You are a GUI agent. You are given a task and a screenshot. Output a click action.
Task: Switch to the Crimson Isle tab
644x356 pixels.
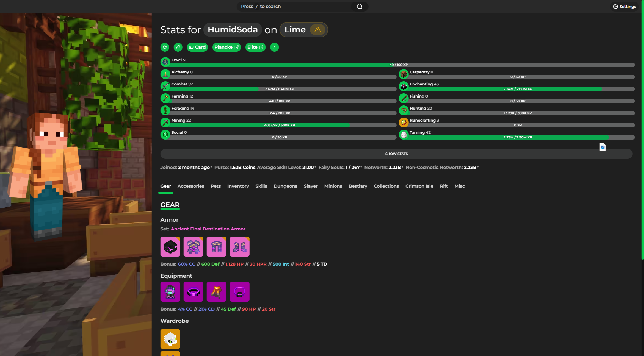pyautogui.click(x=419, y=186)
